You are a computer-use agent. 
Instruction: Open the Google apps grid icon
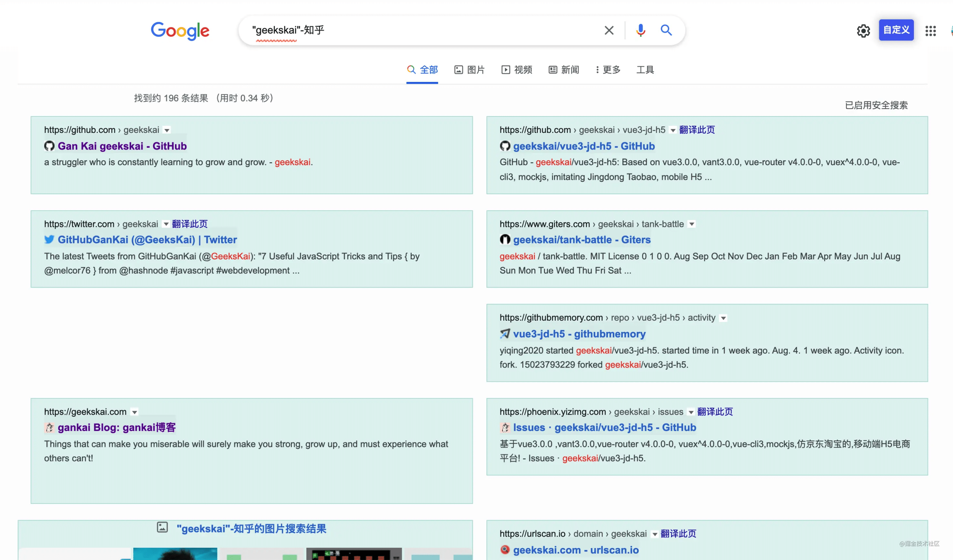point(930,31)
